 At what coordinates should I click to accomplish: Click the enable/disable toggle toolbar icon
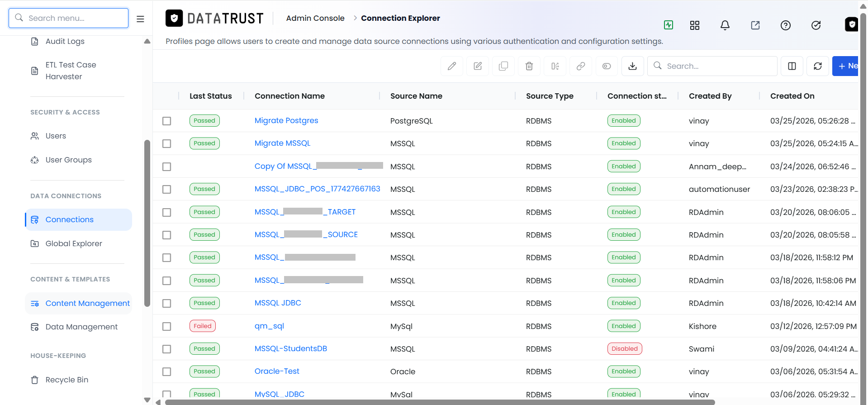click(607, 66)
